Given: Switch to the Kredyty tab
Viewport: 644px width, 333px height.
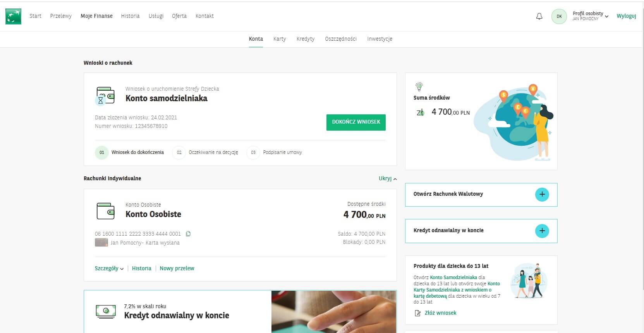Looking at the screenshot, I should point(306,39).
